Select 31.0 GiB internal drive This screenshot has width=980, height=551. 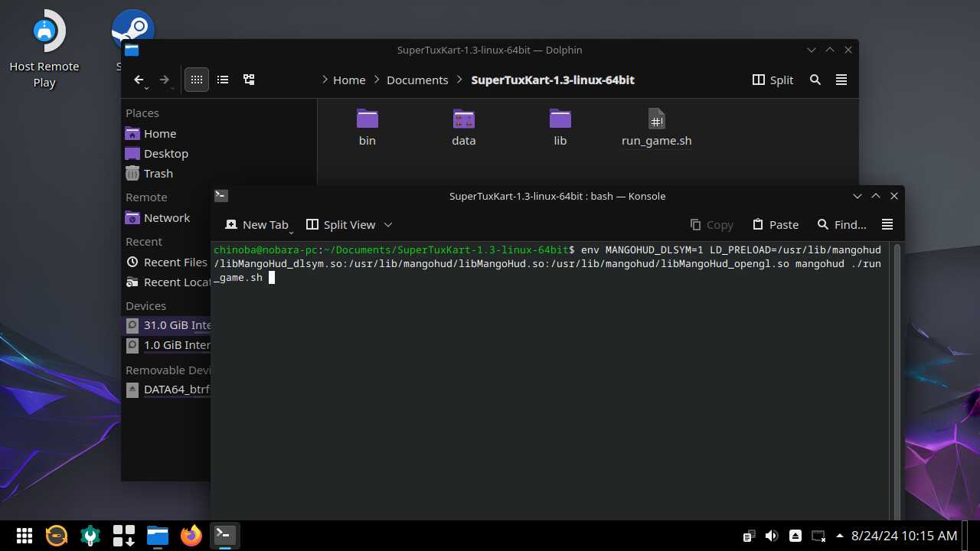(167, 324)
